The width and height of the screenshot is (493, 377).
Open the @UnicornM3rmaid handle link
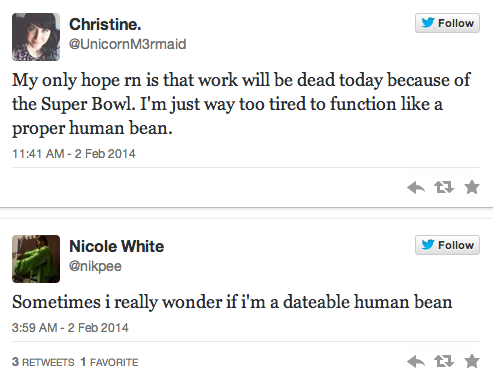pyautogui.click(x=127, y=44)
